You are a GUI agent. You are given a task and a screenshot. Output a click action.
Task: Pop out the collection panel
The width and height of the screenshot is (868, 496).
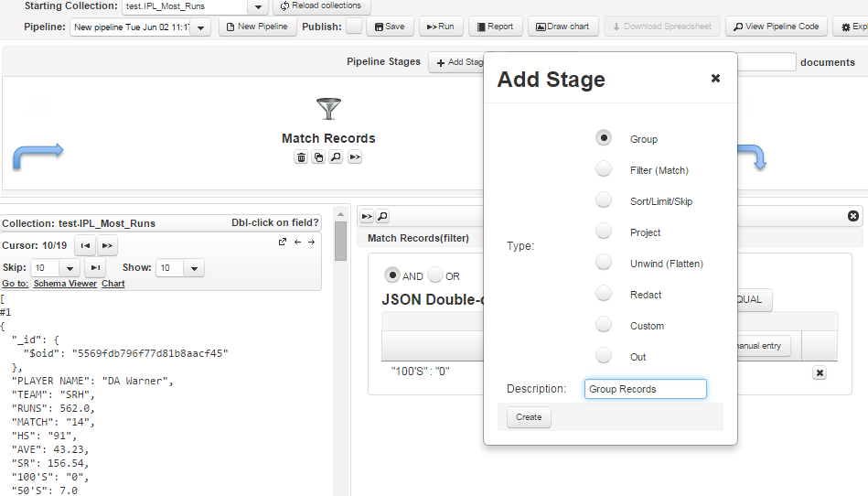(283, 243)
